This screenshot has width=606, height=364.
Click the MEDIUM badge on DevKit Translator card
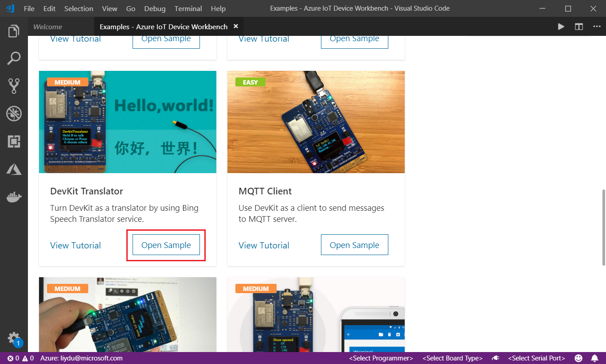tap(67, 82)
